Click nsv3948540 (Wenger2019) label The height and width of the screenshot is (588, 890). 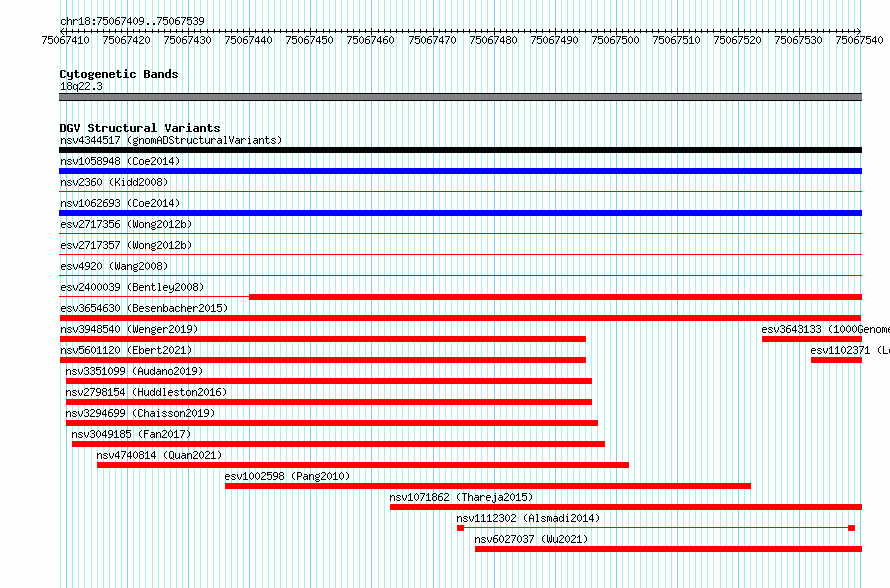pos(129,329)
